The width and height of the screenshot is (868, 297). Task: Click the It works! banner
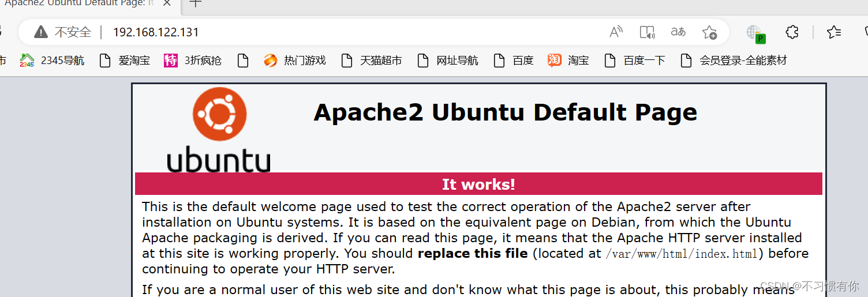click(x=478, y=184)
